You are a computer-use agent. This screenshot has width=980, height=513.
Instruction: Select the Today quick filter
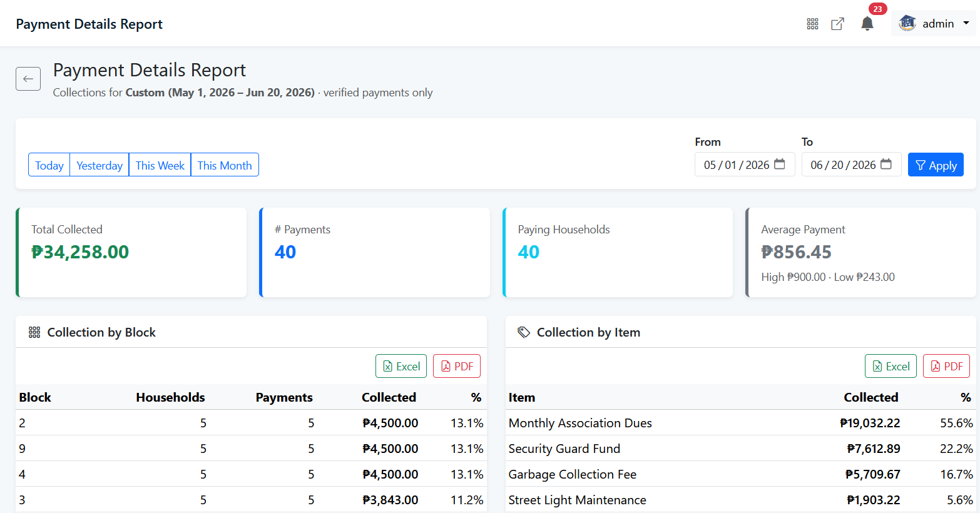click(49, 165)
